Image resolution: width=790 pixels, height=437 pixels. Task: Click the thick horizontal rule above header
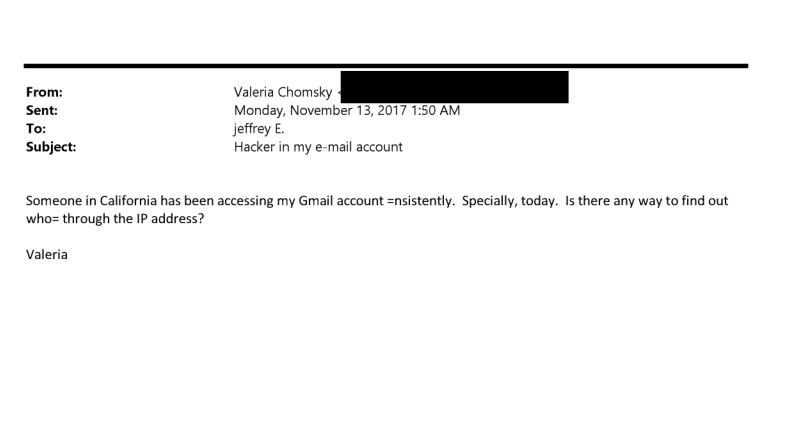[386, 66]
